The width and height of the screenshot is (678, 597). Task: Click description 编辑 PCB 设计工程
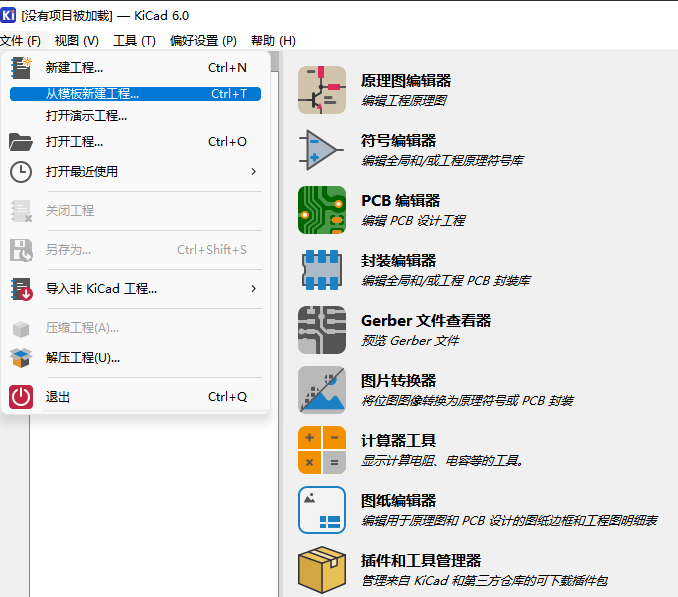[413, 221]
